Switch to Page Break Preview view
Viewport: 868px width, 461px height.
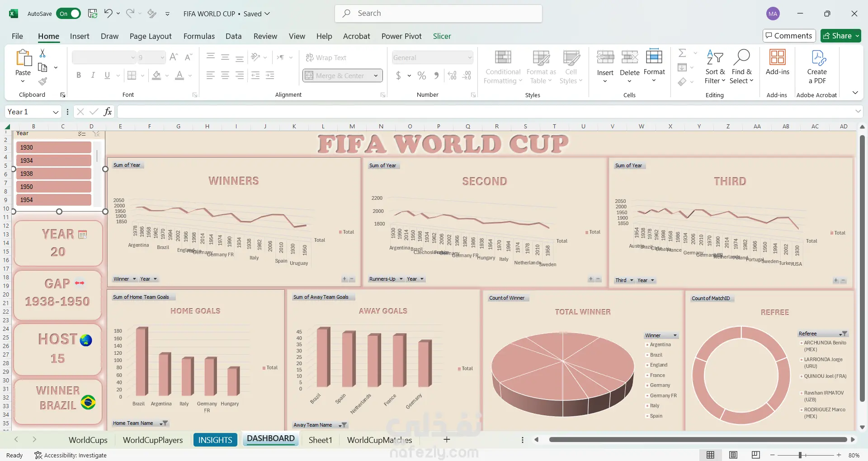point(755,455)
